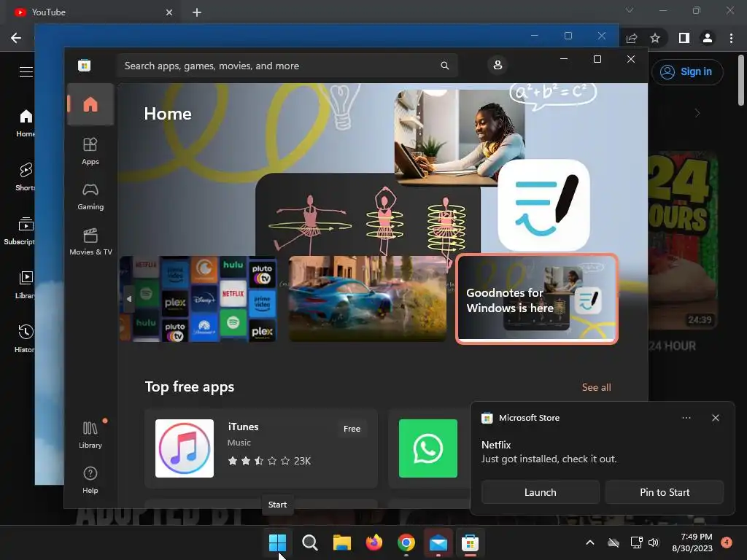
Task: Click the Windows Start button
Action: point(277,542)
